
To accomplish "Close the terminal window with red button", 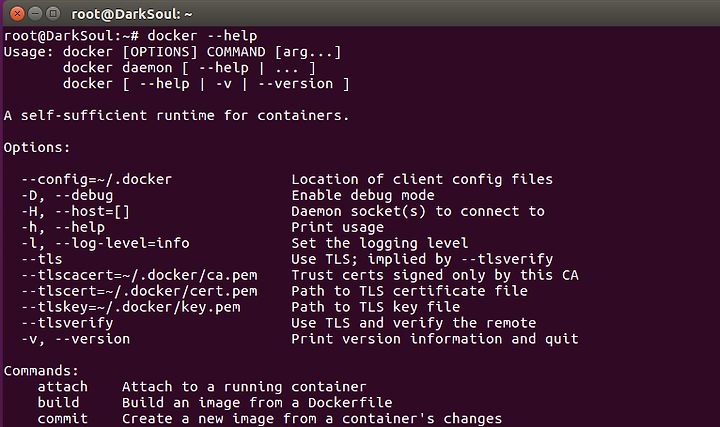I will [x=17, y=14].
